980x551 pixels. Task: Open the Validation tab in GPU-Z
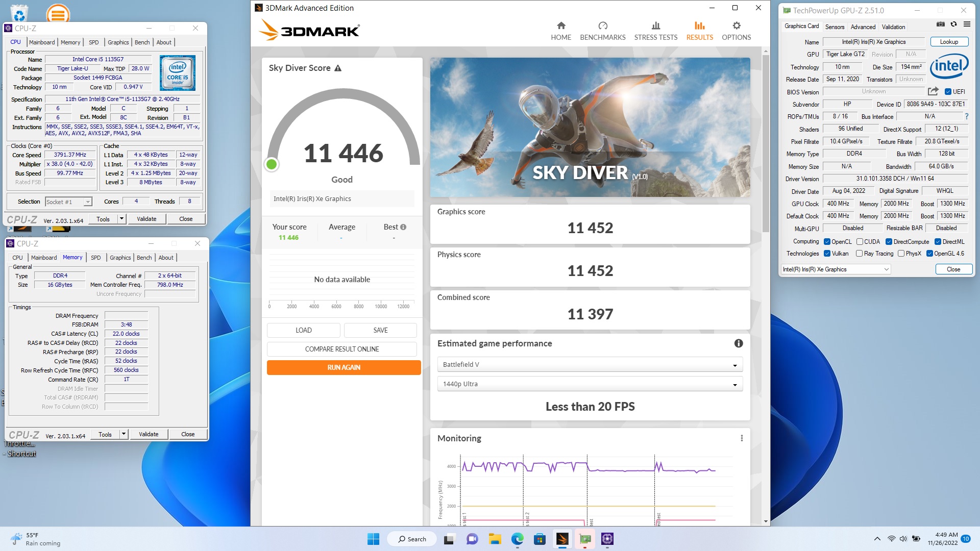[x=893, y=27]
